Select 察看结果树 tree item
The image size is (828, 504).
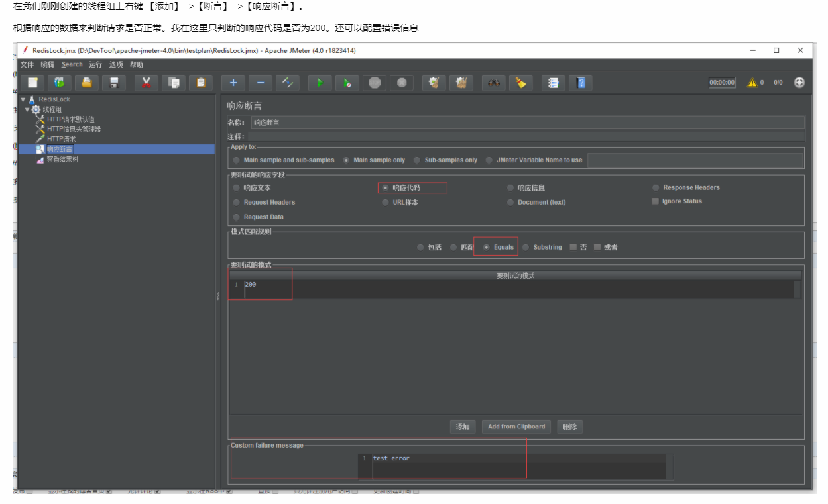coord(62,159)
